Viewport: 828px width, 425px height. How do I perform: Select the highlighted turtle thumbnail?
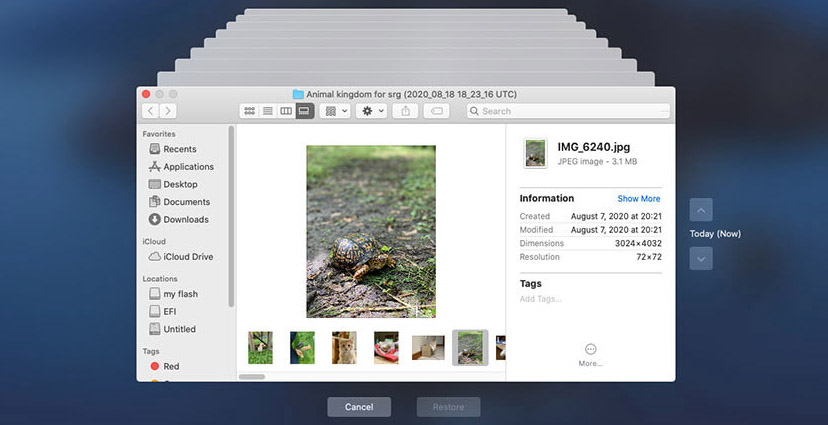pos(470,347)
